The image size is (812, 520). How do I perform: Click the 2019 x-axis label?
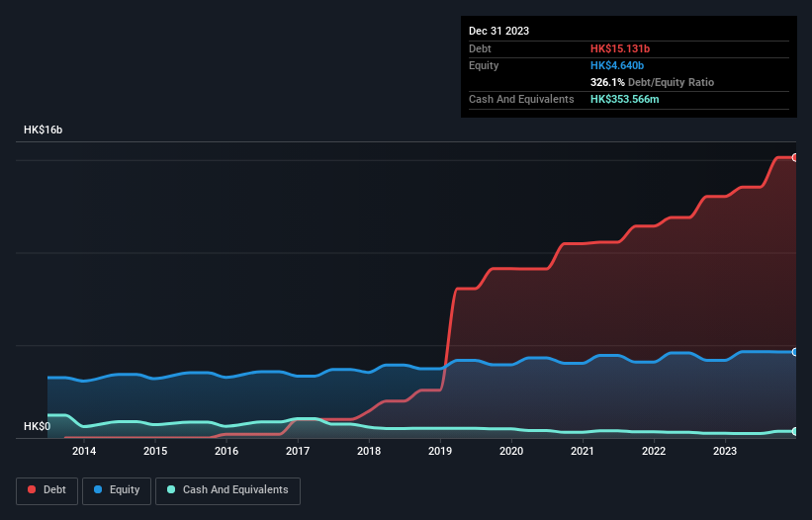coord(440,451)
